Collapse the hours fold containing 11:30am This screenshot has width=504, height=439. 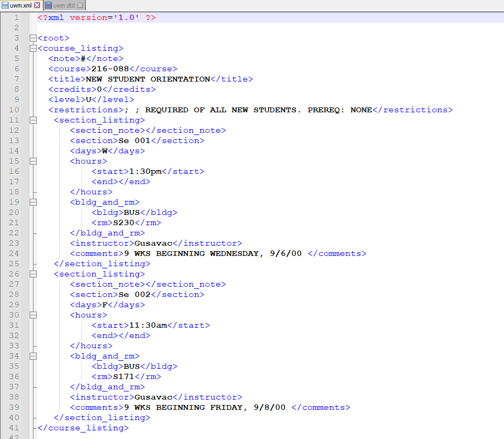pos(33,315)
